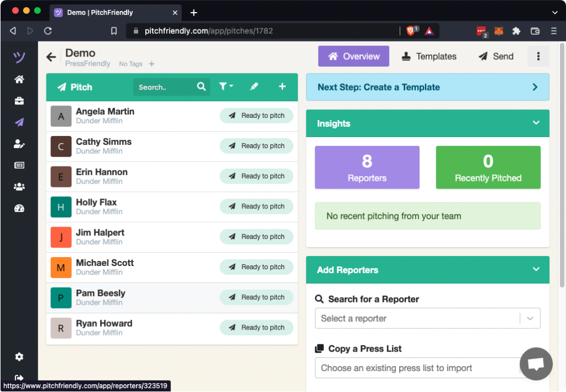Click the dashboard gauge sidebar icon
The width and height of the screenshot is (566, 392).
19,208
